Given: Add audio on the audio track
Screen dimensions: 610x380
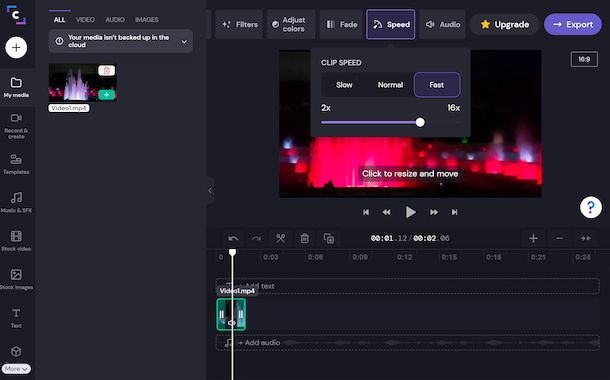Looking at the screenshot, I should [407, 343].
